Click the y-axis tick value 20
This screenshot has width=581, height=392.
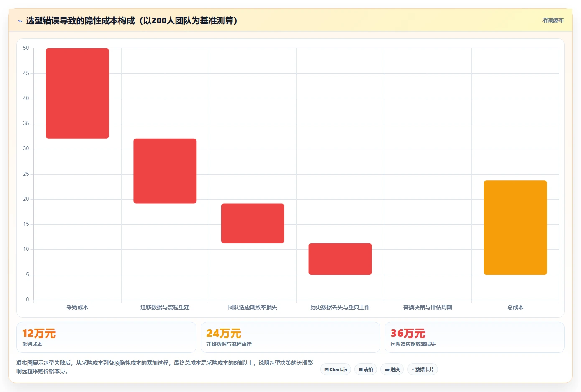pos(26,199)
